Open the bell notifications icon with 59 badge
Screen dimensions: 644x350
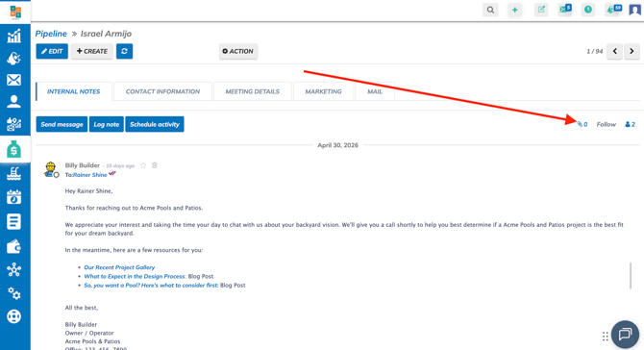(x=613, y=10)
